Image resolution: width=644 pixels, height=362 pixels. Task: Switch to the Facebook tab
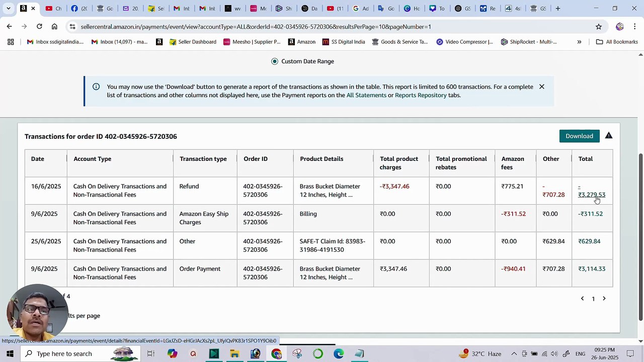(79, 9)
